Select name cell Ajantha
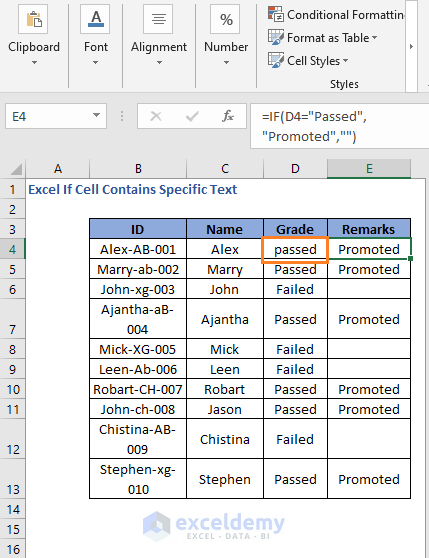The width and height of the screenshot is (429, 558). click(225, 319)
